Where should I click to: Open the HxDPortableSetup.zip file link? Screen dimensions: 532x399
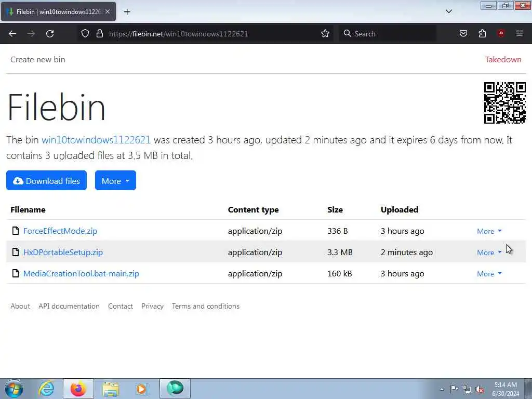click(63, 252)
